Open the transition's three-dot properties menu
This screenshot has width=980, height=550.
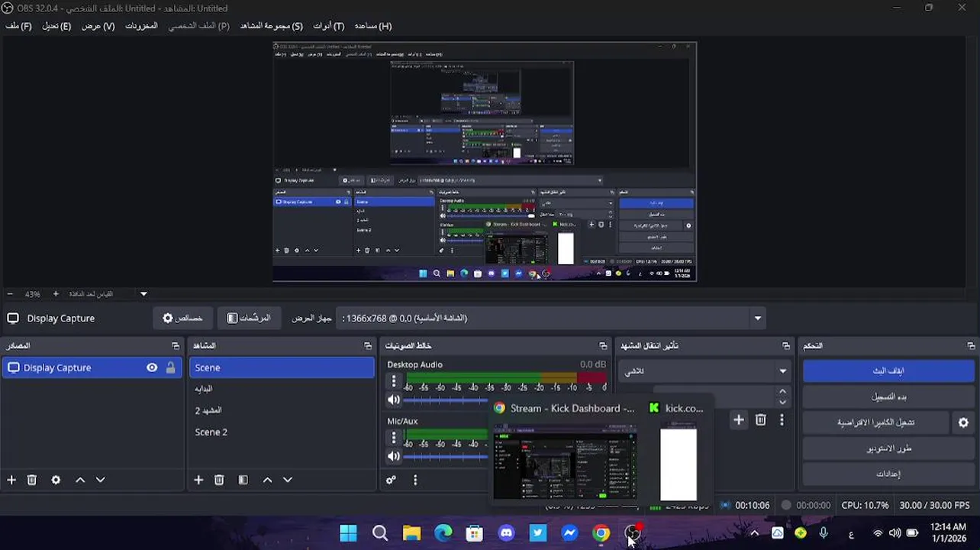[x=782, y=419]
